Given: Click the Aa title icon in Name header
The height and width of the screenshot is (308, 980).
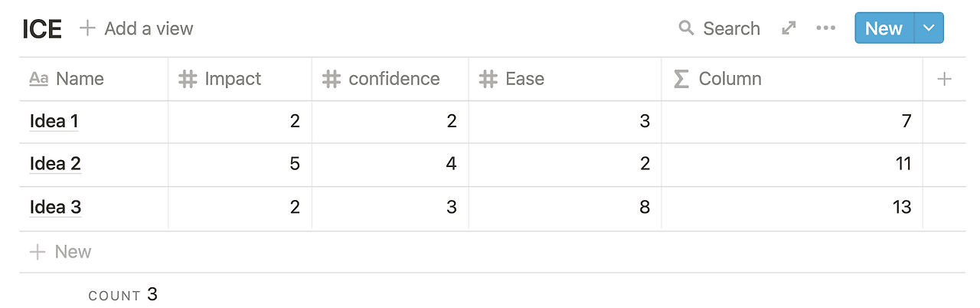Looking at the screenshot, I should (x=38, y=79).
